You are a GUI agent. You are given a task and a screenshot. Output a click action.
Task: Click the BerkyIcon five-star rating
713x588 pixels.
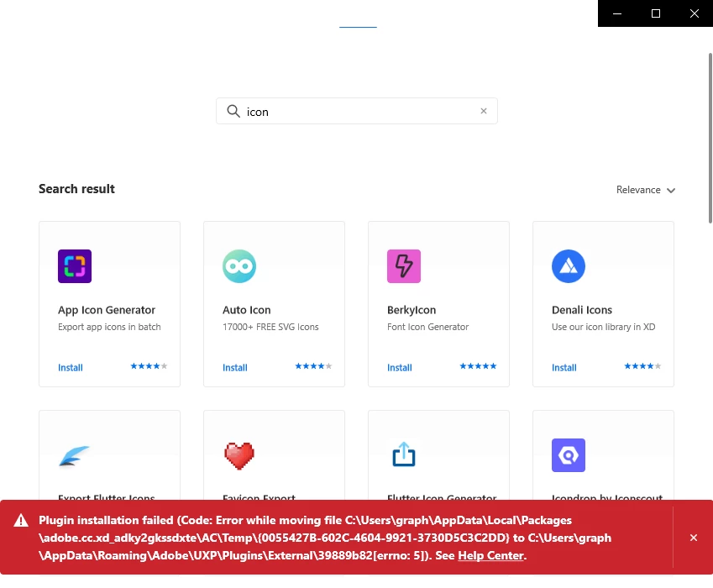point(478,366)
